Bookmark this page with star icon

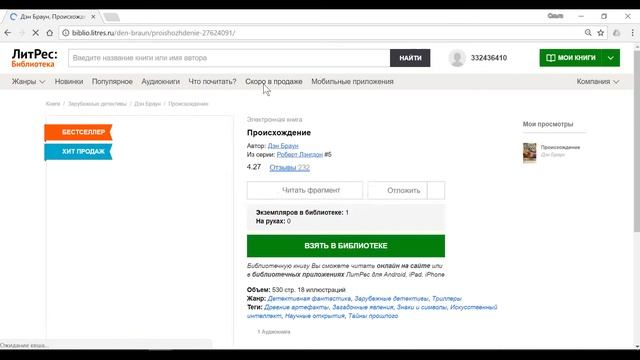[600, 33]
